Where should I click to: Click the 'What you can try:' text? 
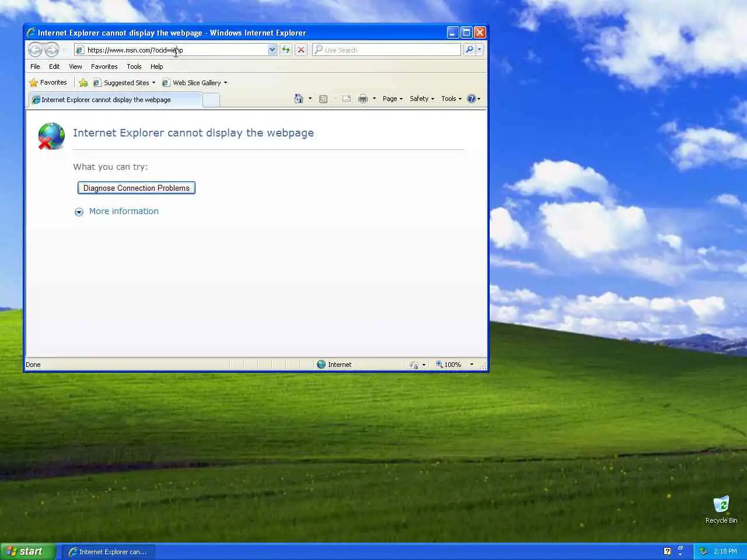(x=110, y=167)
